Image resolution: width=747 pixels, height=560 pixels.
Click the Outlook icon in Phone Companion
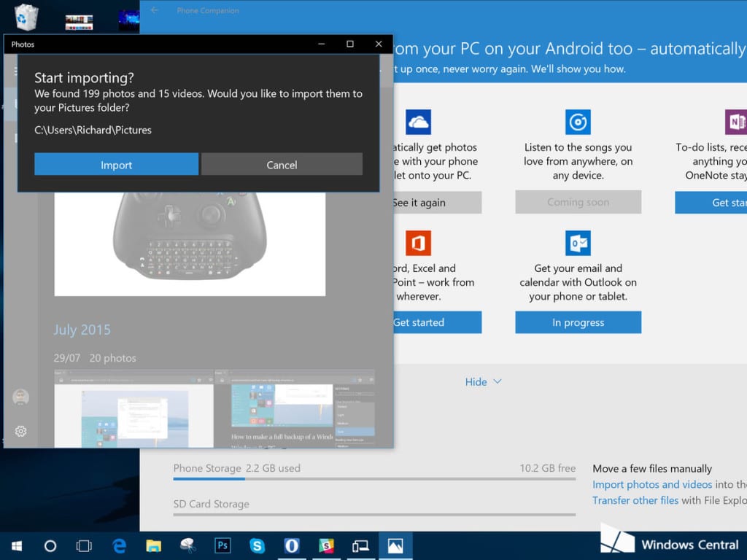578,243
